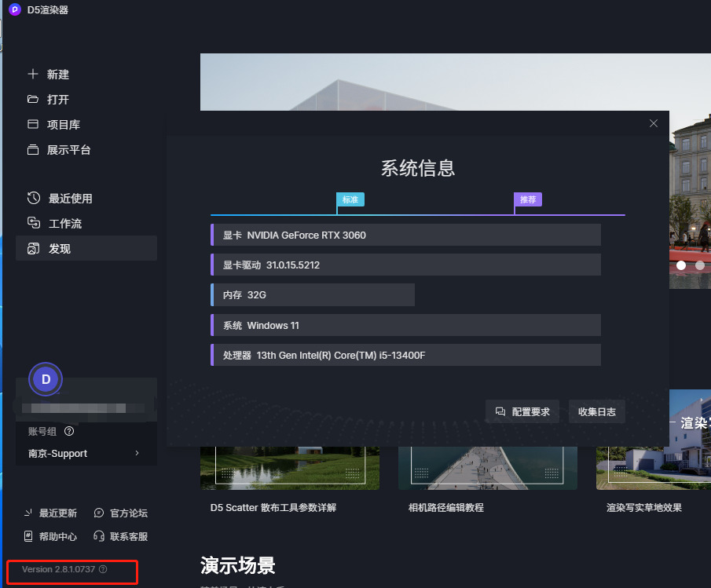Open 展示平台 in the sidebar
This screenshot has width=711, height=588.
(69, 150)
